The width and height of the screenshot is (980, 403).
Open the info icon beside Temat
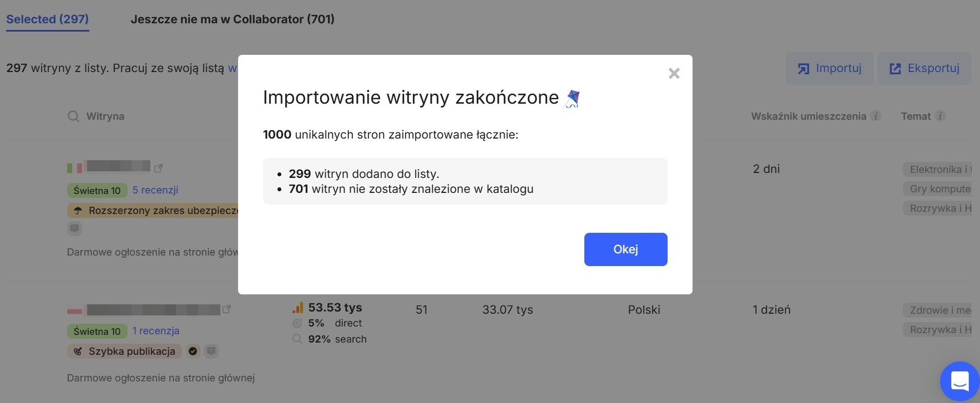tap(940, 116)
